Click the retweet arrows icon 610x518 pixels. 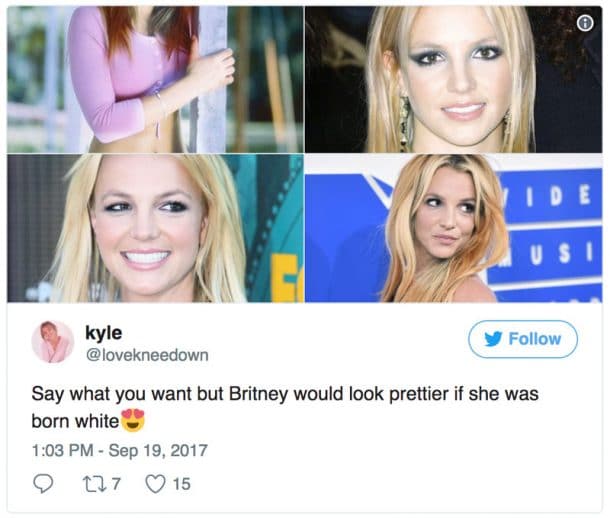94,484
